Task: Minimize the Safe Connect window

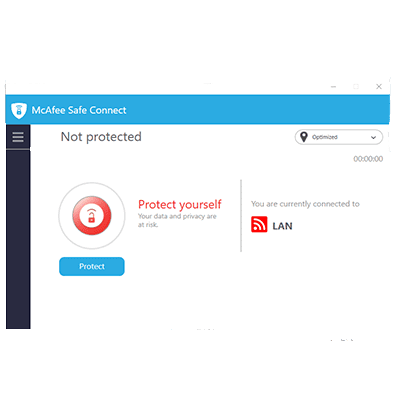Action: point(333,87)
